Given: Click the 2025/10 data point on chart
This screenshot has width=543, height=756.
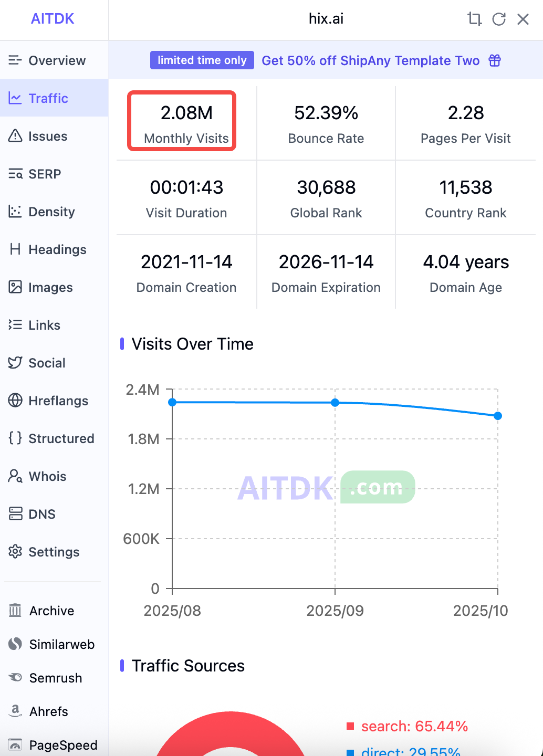Looking at the screenshot, I should click(498, 416).
